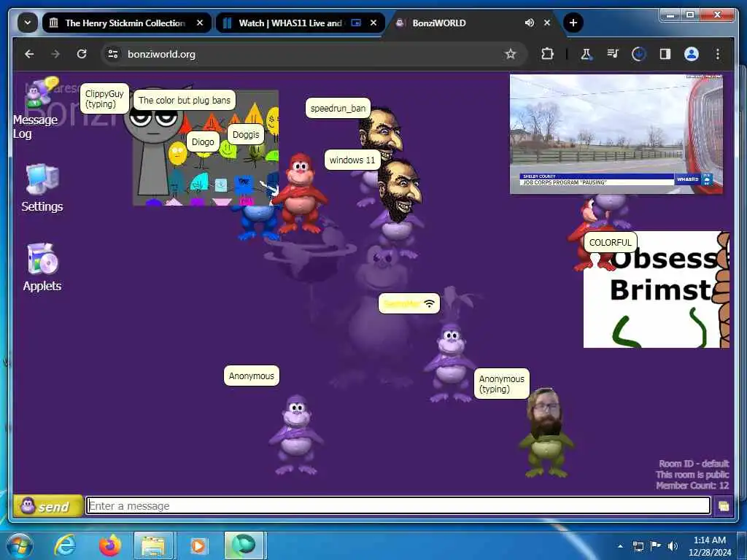Click the yellow name tag with wifi icon

point(409,303)
